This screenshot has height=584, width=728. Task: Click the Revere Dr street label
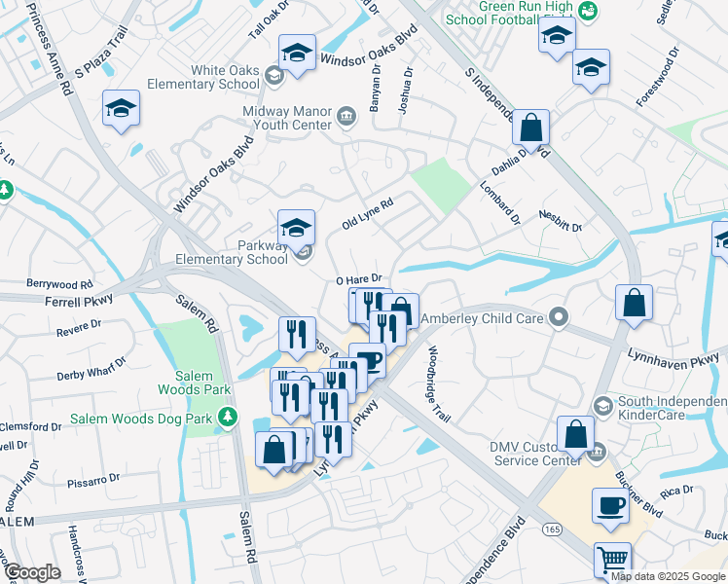79,328
